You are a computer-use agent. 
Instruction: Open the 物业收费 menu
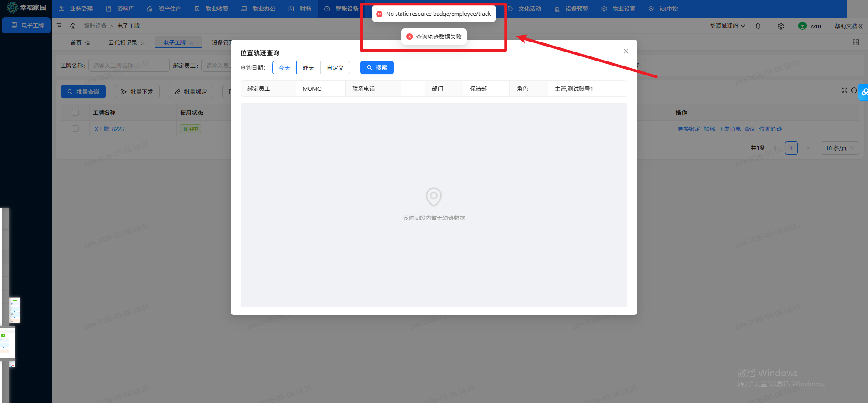coord(212,9)
